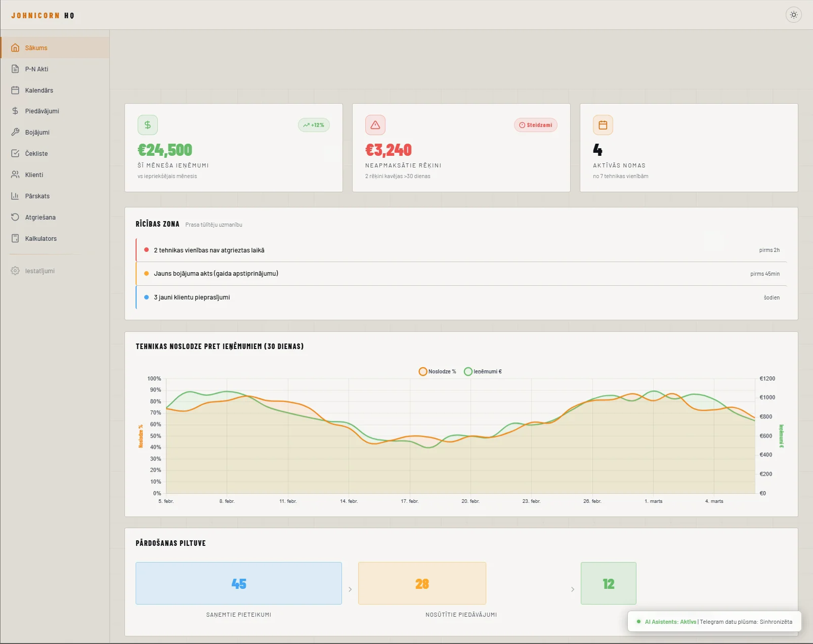Click 'SAŅEMTIE PIETEIKUMI' funnel label
Screen dimensions: 813x644
click(x=239, y=615)
